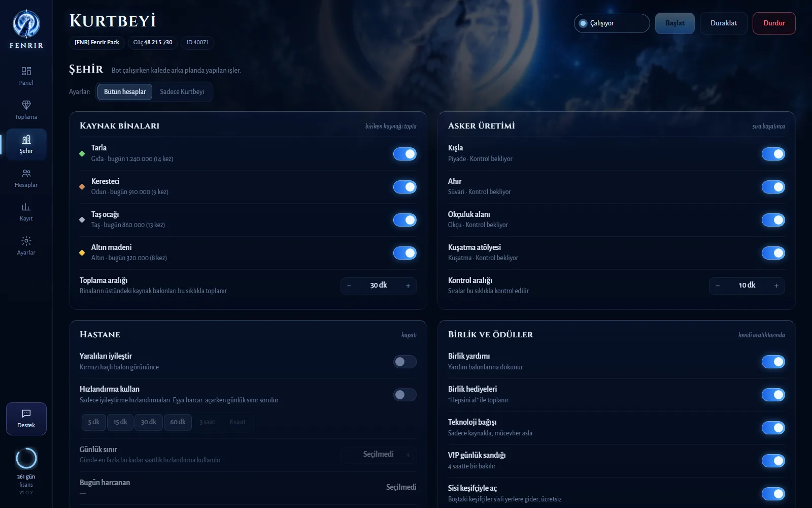Click the red Durdur button
Image resolution: width=812 pixels, height=508 pixels.
pos(774,23)
